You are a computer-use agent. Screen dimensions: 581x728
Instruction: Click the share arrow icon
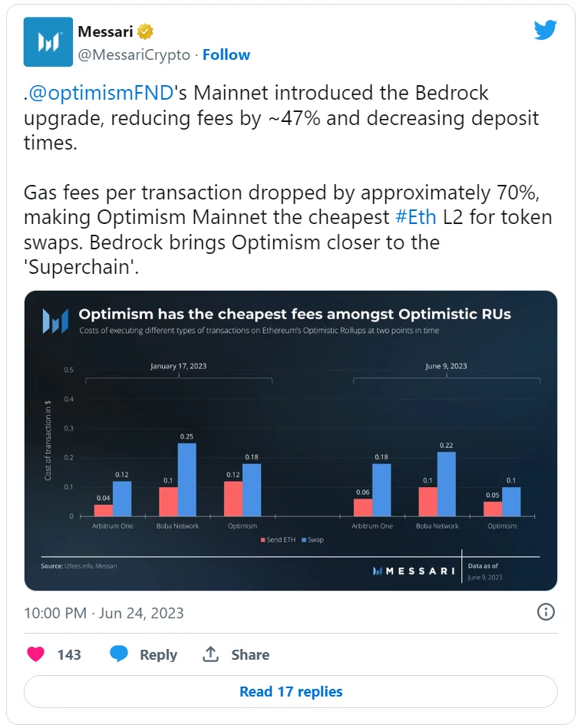(211, 654)
